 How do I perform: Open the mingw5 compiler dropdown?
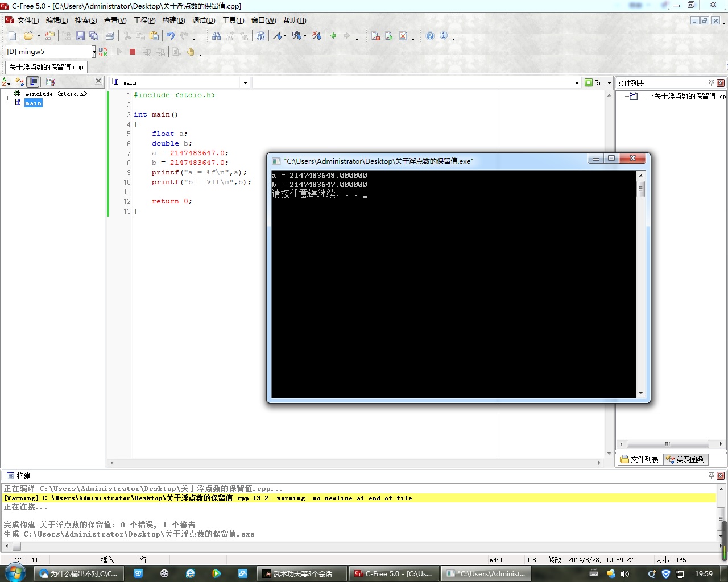[x=94, y=52]
